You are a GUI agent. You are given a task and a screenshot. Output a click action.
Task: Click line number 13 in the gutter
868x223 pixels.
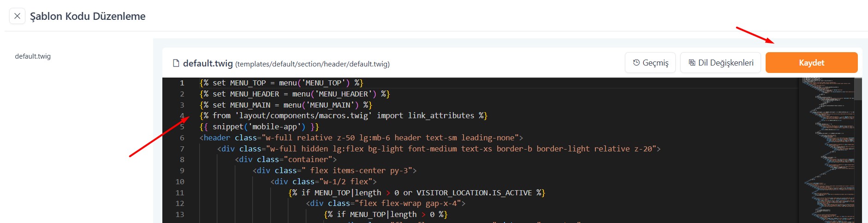pos(180,215)
